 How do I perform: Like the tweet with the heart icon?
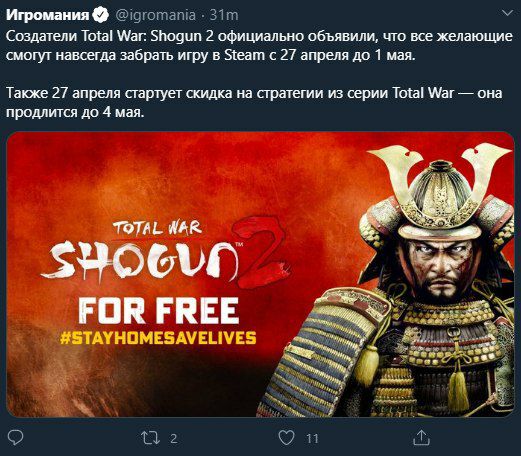click(x=286, y=438)
